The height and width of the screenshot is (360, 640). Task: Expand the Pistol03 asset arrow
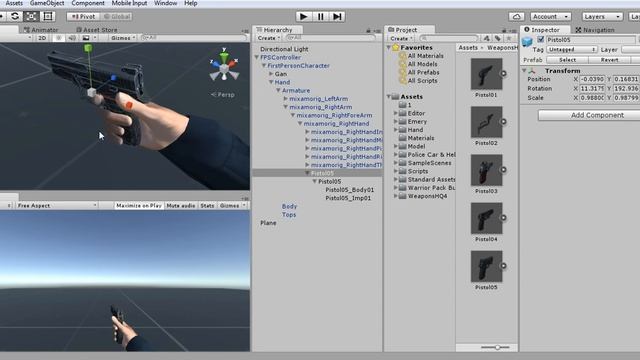[503, 169]
